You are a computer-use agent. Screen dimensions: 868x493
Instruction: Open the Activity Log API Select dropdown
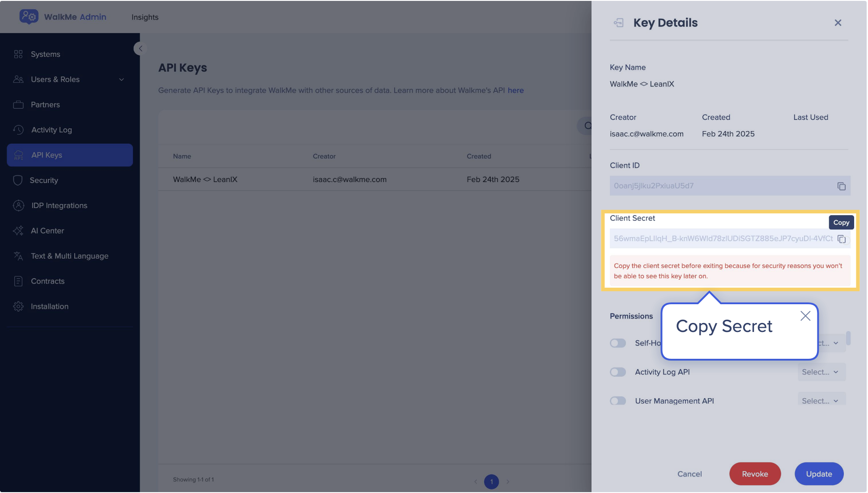821,372
